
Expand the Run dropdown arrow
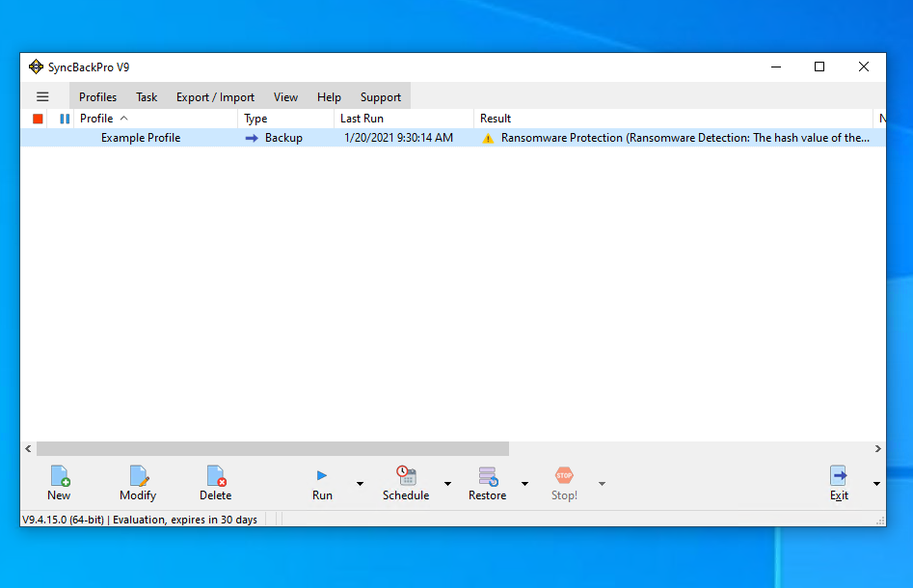tap(360, 484)
